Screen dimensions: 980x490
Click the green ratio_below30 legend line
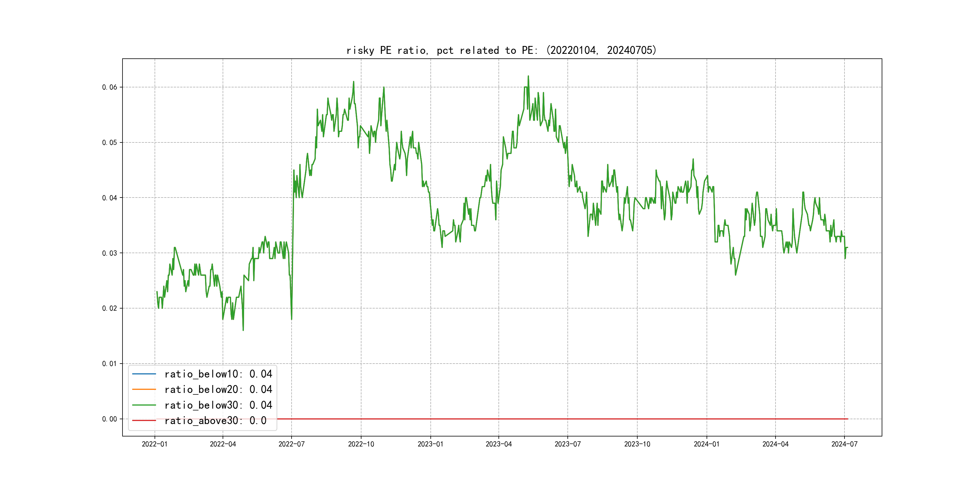(x=144, y=405)
